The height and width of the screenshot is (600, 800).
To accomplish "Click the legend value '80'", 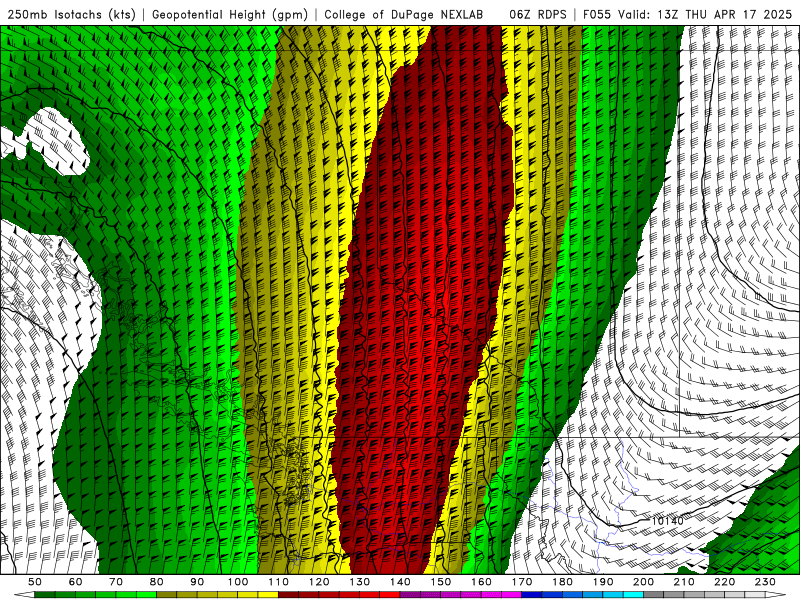I will point(156,582).
